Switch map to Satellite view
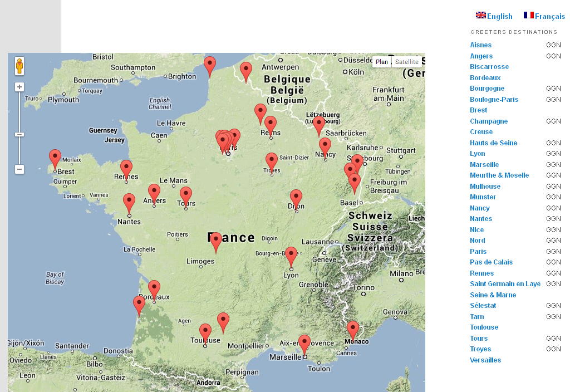The width and height of the screenshot is (570, 392). click(407, 62)
